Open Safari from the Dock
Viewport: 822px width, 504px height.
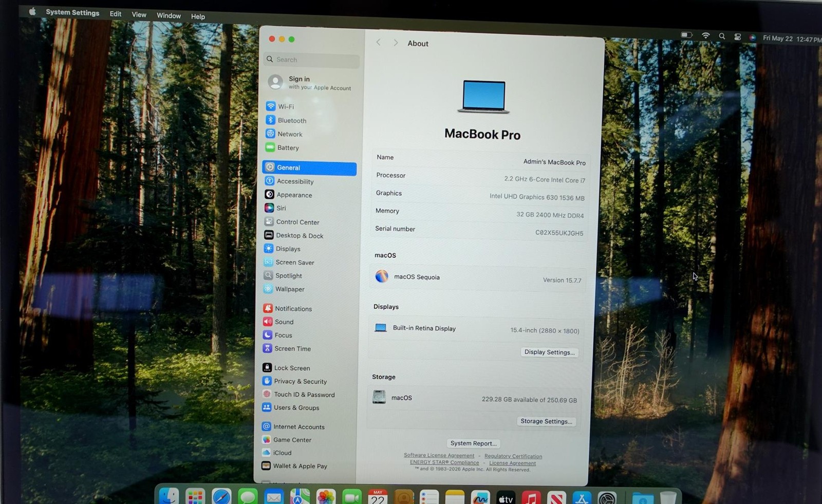[221, 497]
